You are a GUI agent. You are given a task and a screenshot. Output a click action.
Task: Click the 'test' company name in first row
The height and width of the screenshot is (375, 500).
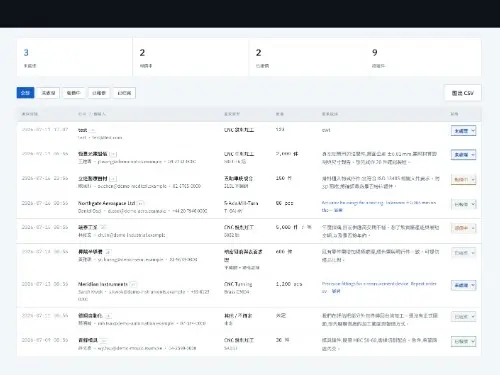point(83,130)
